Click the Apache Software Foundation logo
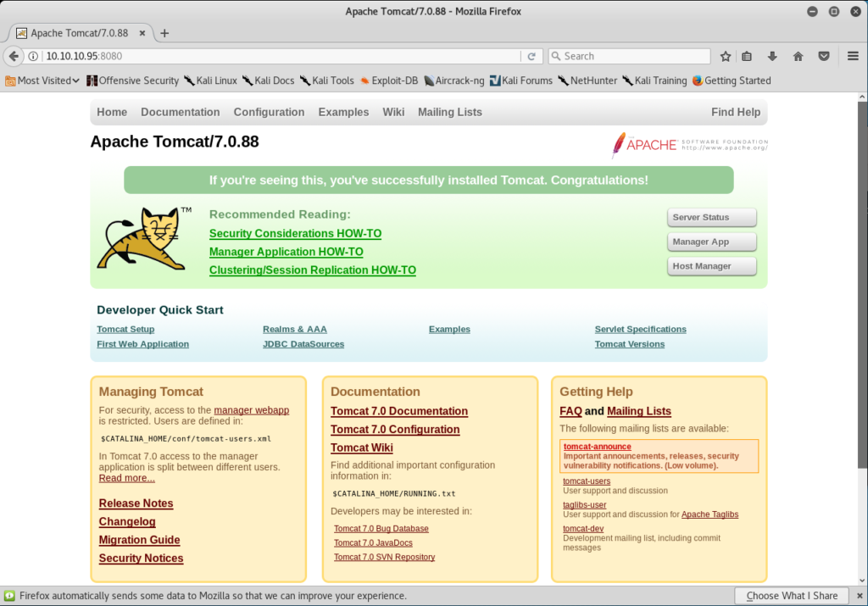The width and height of the screenshot is (868, 606). pos(690,145)
